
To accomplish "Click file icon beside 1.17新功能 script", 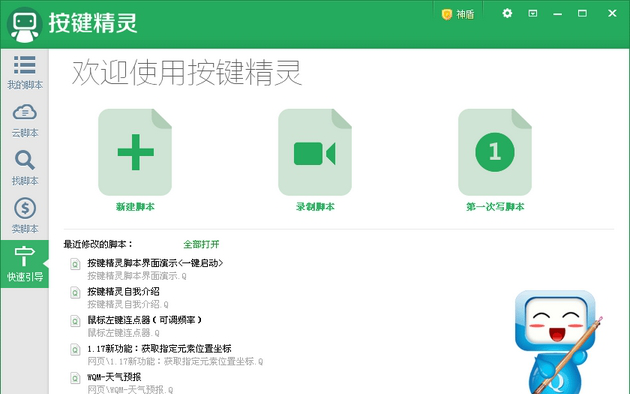I will click(75, 350).
